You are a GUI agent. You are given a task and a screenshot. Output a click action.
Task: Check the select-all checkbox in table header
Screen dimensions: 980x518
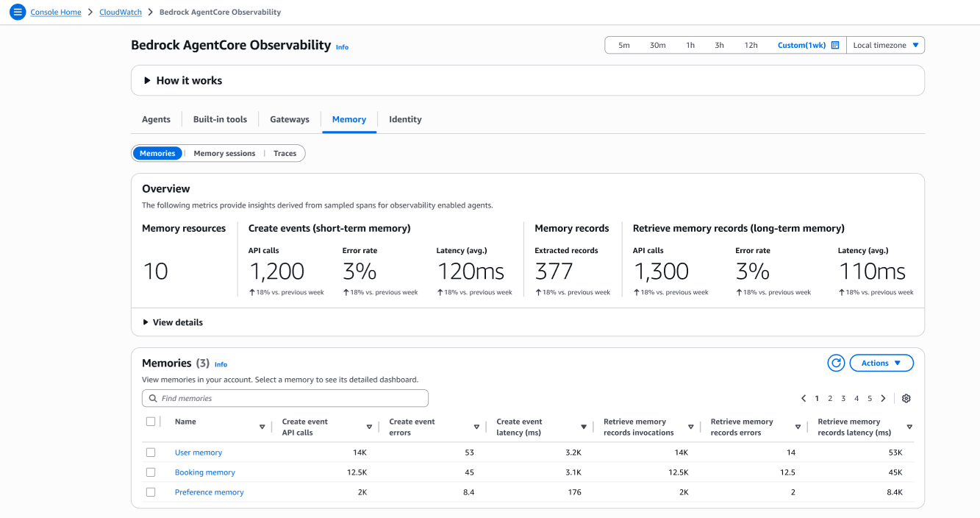151,422
